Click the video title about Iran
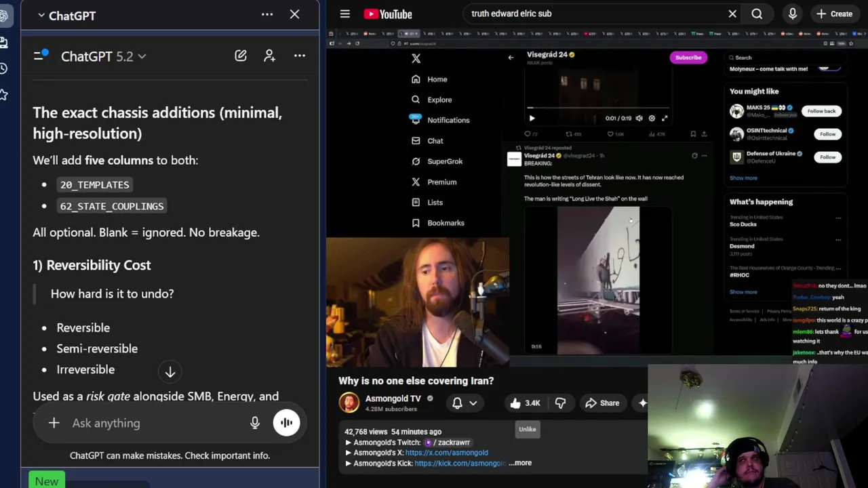 (x=416, y=381)
